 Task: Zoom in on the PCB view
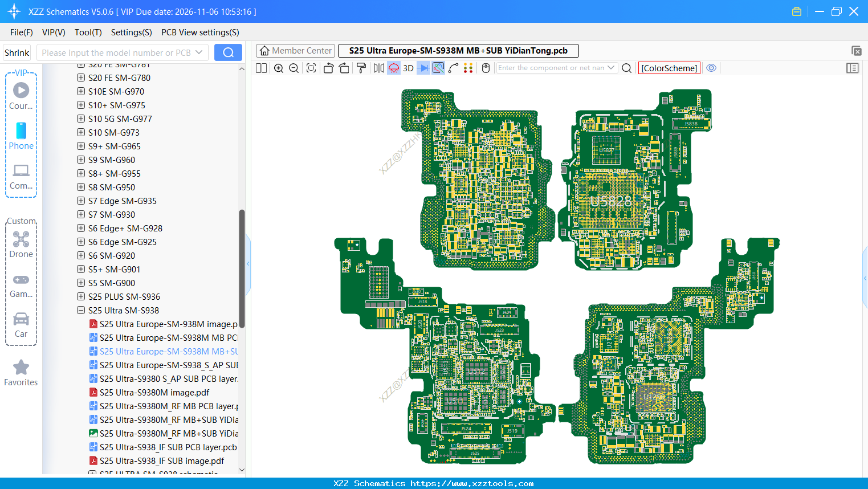tap(279, 68)
